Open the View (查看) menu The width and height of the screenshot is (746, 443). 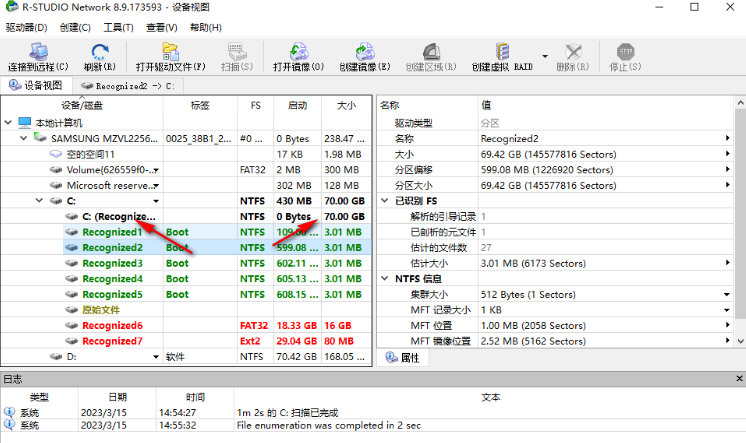pos(162,28)
